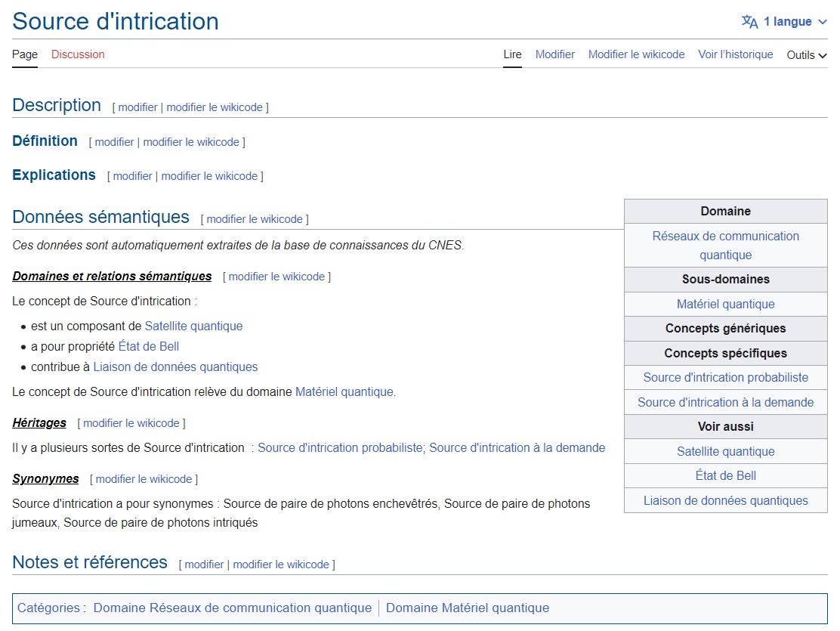Expand the 1 langue dropdown

tap(795, 22)
